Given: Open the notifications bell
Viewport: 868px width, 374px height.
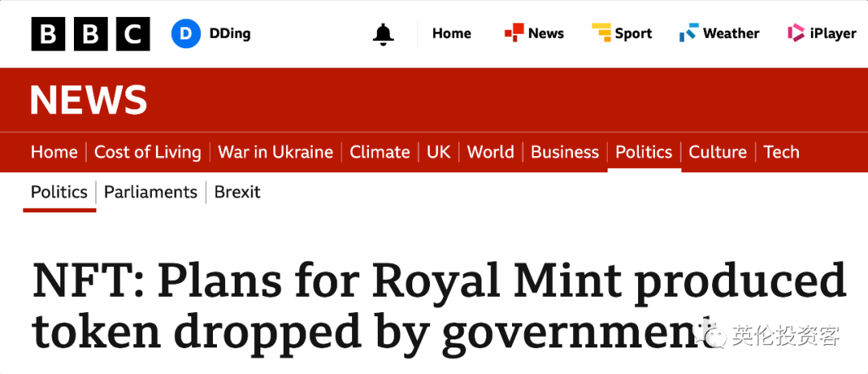Looking at the screenshot, I should coord(383,34).
